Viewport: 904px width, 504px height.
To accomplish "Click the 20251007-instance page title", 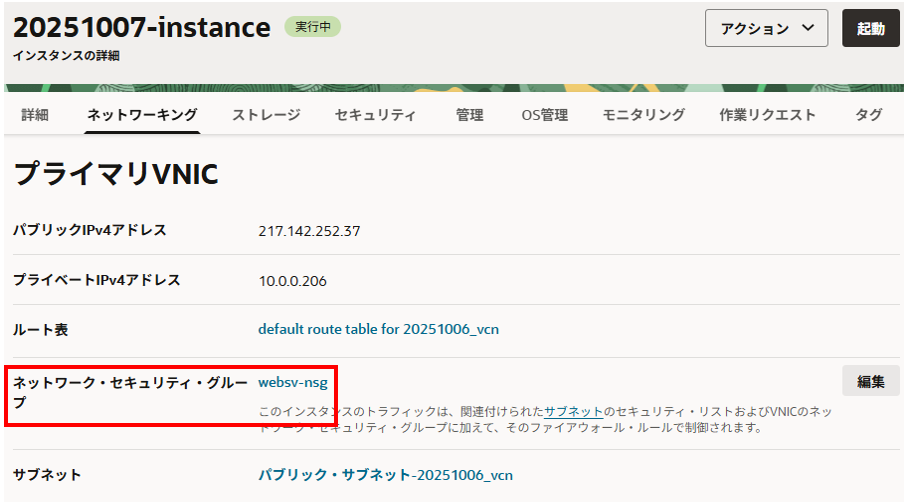I will (141, 27).
